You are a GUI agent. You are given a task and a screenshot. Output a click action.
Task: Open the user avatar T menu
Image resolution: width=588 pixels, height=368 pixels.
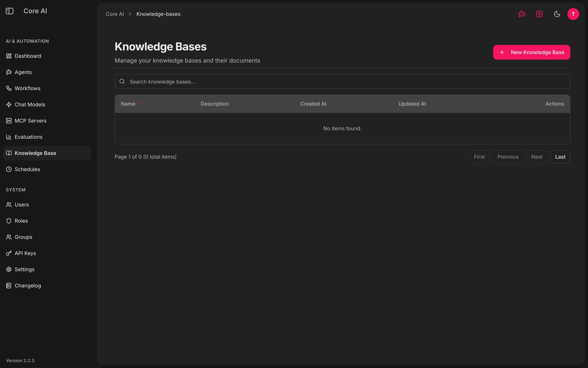[573, 14]
